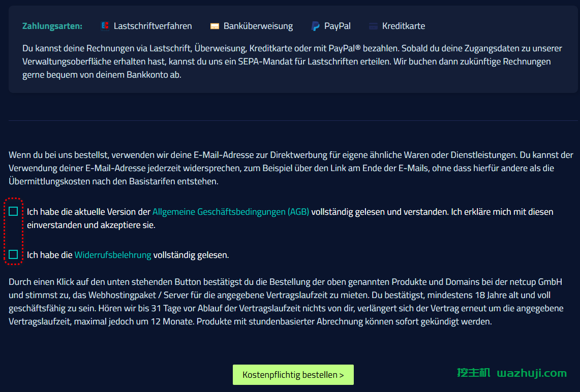Tick the Widerrufsbelehrung read checkbox
The height and width of the screenshot is (392, 580).
click(13, 254)
